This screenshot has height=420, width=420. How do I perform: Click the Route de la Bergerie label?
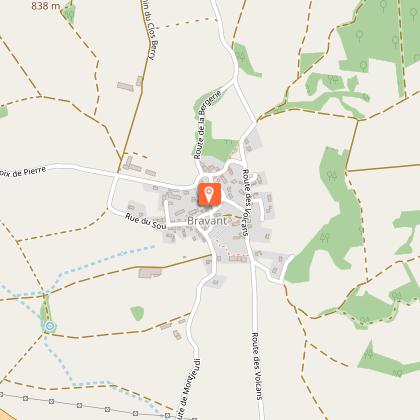208,124
